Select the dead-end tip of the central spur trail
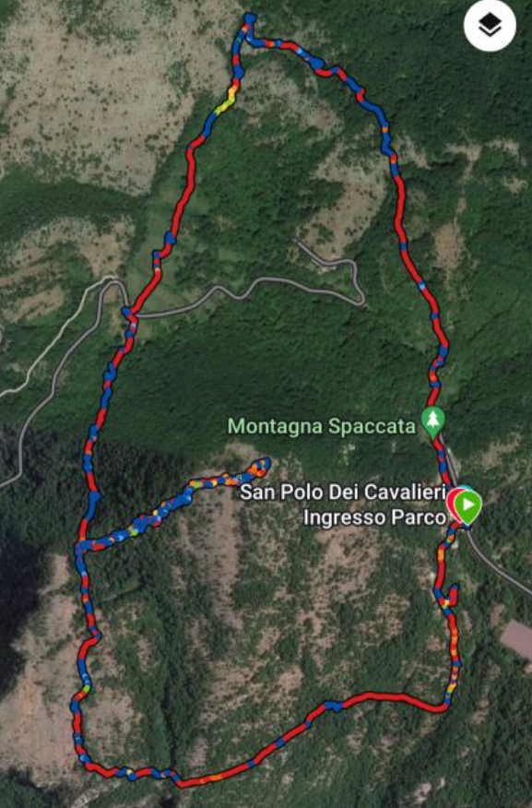 tap(265, 462)
